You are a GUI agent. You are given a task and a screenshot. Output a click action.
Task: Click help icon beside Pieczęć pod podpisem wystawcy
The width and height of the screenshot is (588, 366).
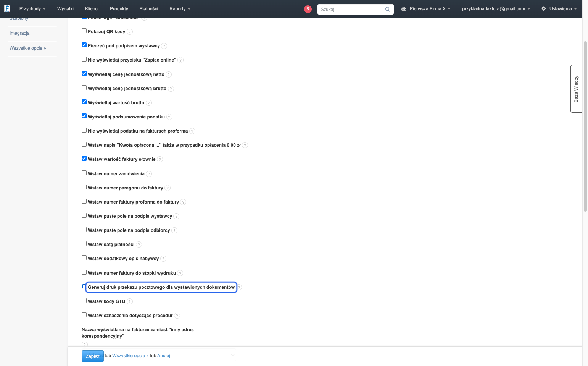[x=164, y=46]
